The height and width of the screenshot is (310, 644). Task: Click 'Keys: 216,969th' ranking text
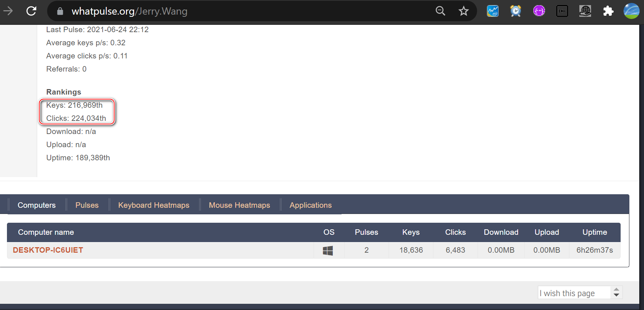click(x=75, y=105)
